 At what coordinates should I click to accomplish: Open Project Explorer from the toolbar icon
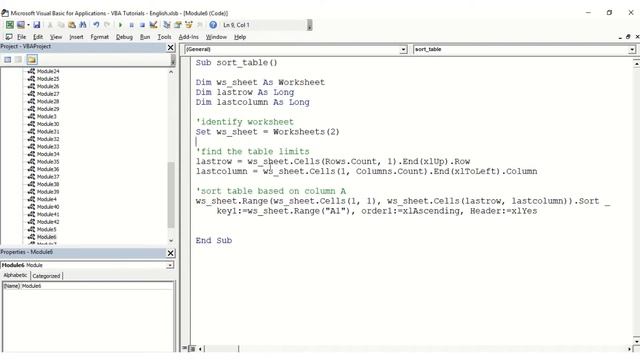pyautogui.click(x=167, y=25)
